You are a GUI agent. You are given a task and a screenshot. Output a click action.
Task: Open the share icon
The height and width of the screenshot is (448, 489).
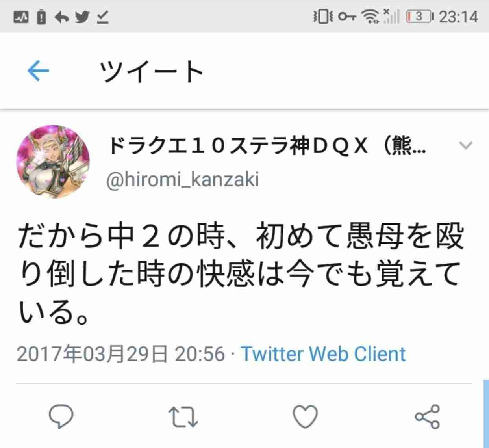pos(428,416)
